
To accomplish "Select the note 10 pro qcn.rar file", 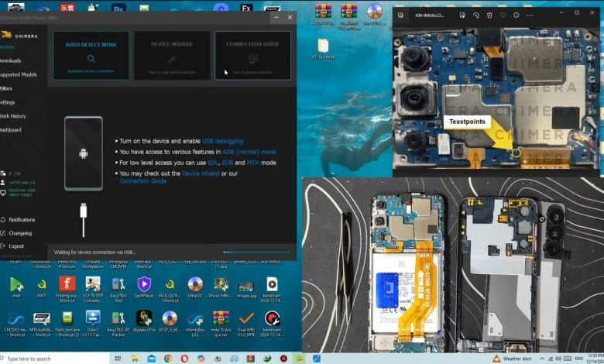I will point(221,324).
